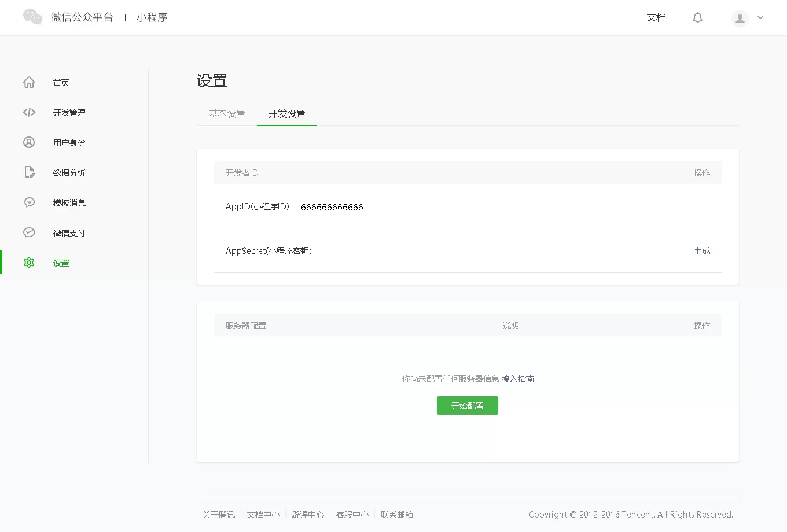787x532 pixels.
Task: Go to 用户身份 section
Action: [x=69, y=143]
